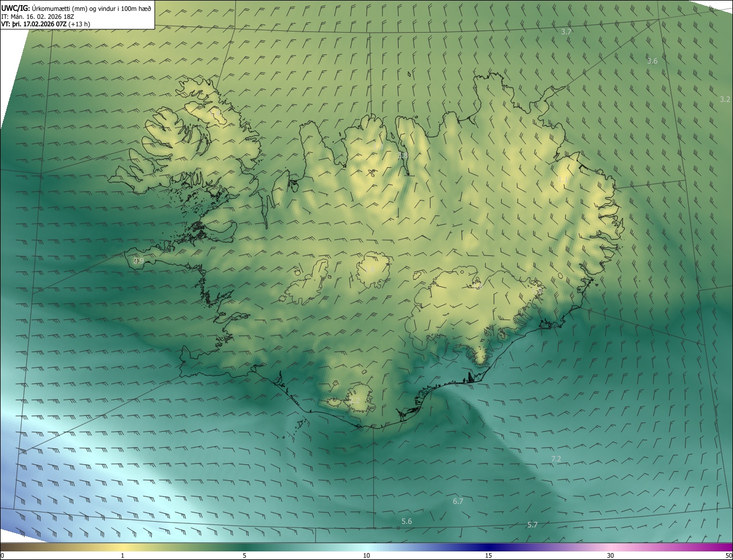Click the map value label '2.9'
Viewport: 733px width, 560px height.
point(139,261)
